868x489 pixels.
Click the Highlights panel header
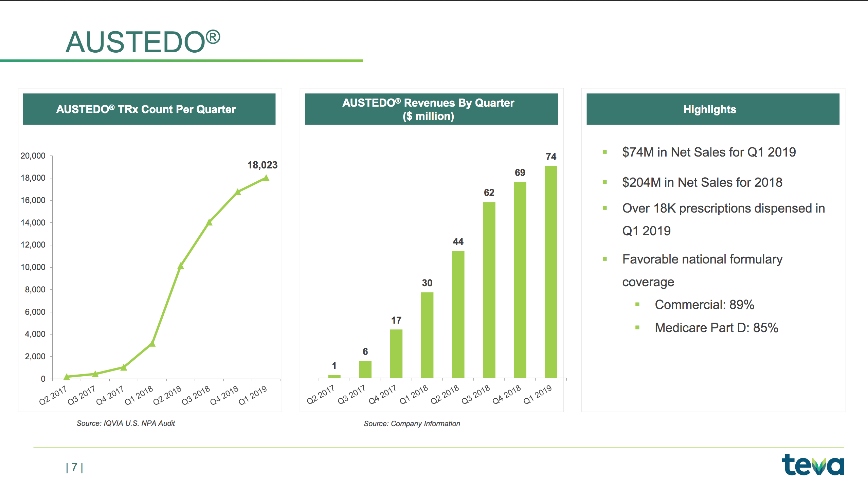pos(713,109)
